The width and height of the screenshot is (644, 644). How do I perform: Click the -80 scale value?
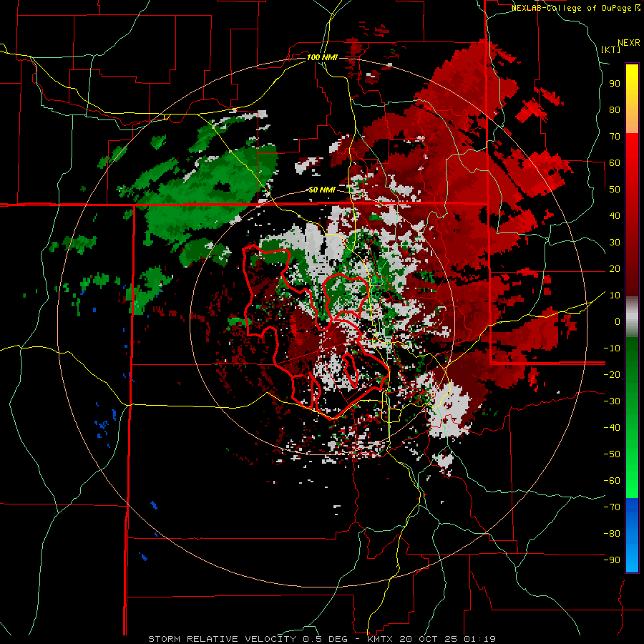[x=612, y=534]
